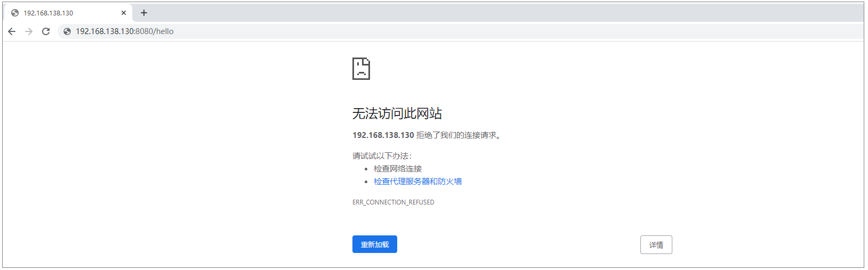Viewport: 868px width, 270px height.
Task: Click empty tab strip area right of plus
Action: [480, 12]
